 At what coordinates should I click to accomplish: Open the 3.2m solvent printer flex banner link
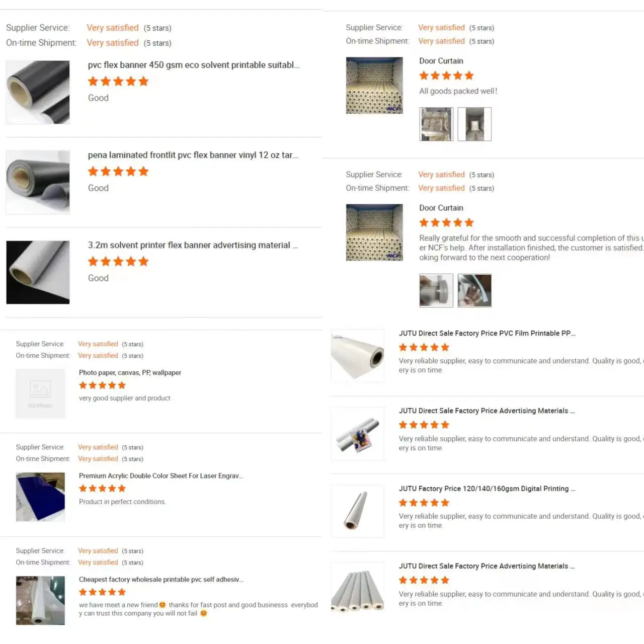(193, 245)
